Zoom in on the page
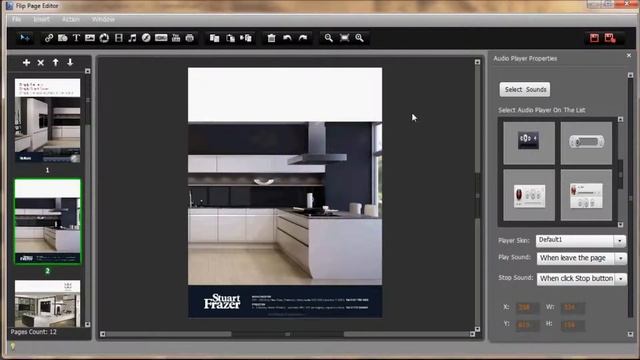This screenshot has width=640, height=360. (360, 38)
